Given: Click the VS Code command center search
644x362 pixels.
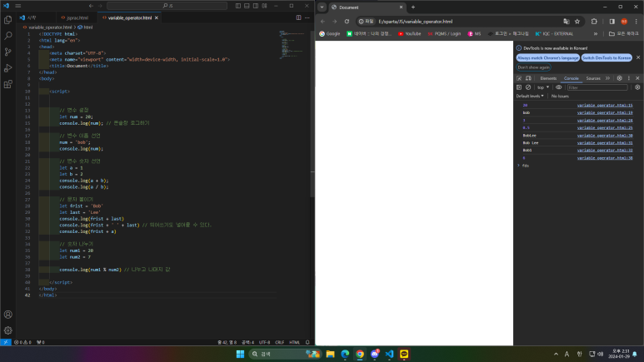Looking at the screenshot, I should coord(167,6).
